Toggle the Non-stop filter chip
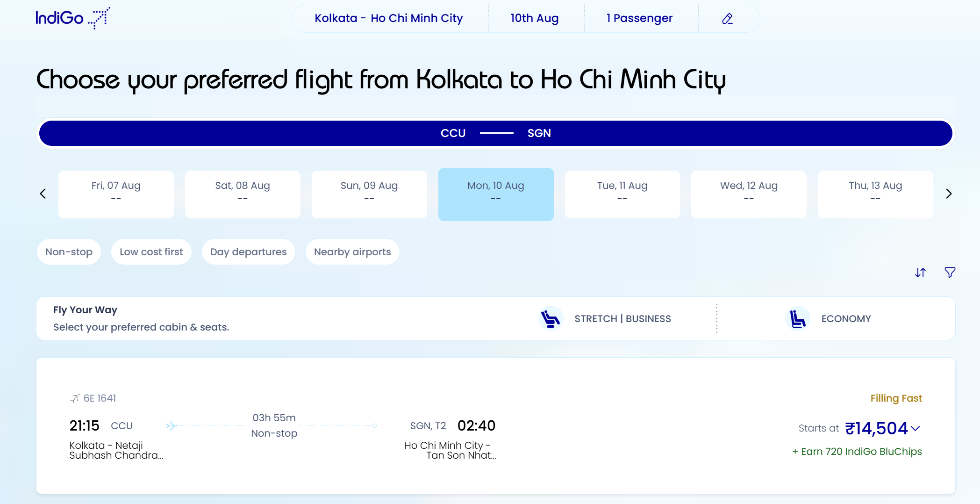This screenshot has width=980, height=504. pos(69,252)
